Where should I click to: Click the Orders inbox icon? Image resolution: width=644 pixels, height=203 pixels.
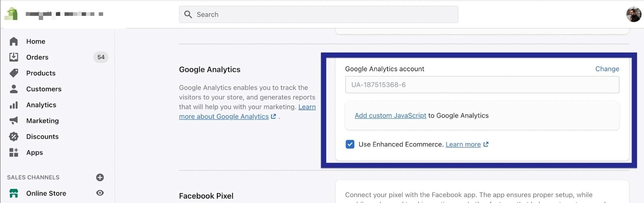(14, 57)
